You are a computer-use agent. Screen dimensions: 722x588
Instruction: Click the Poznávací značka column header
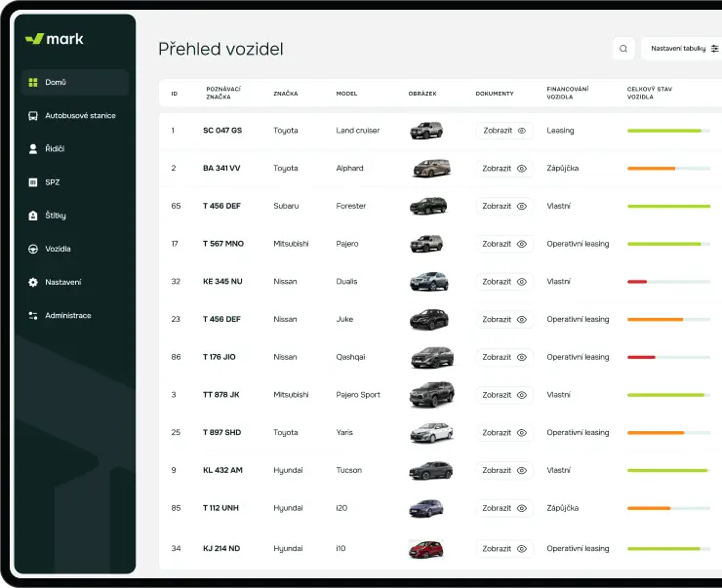(223, 93)
